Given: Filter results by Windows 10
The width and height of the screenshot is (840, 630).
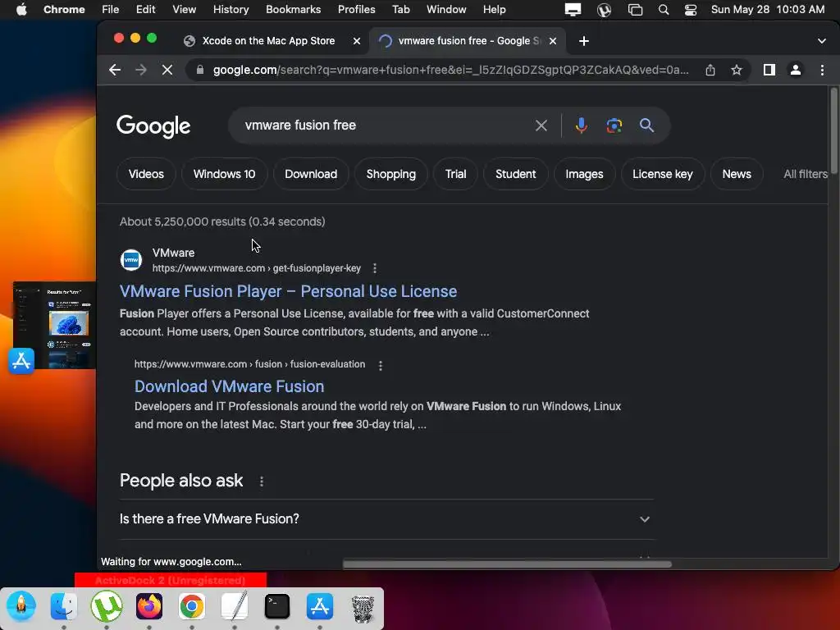Looking at the screenshot, I should pyautogui.click(x=224, y=174).
